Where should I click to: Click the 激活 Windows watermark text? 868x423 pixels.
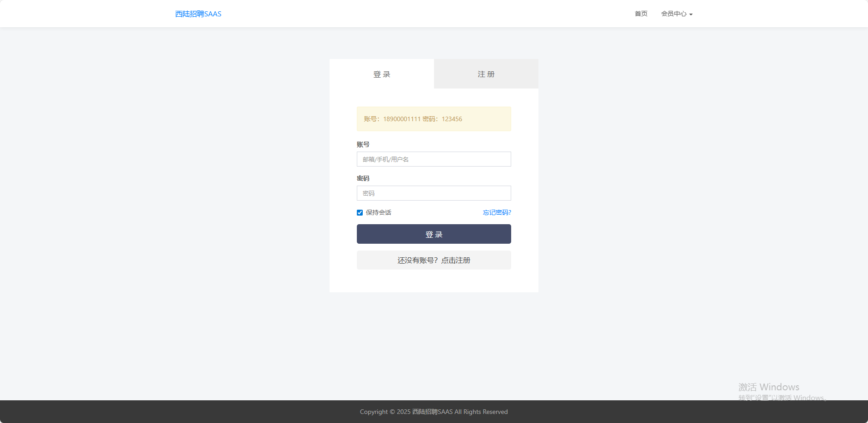[x=769, y=387]
